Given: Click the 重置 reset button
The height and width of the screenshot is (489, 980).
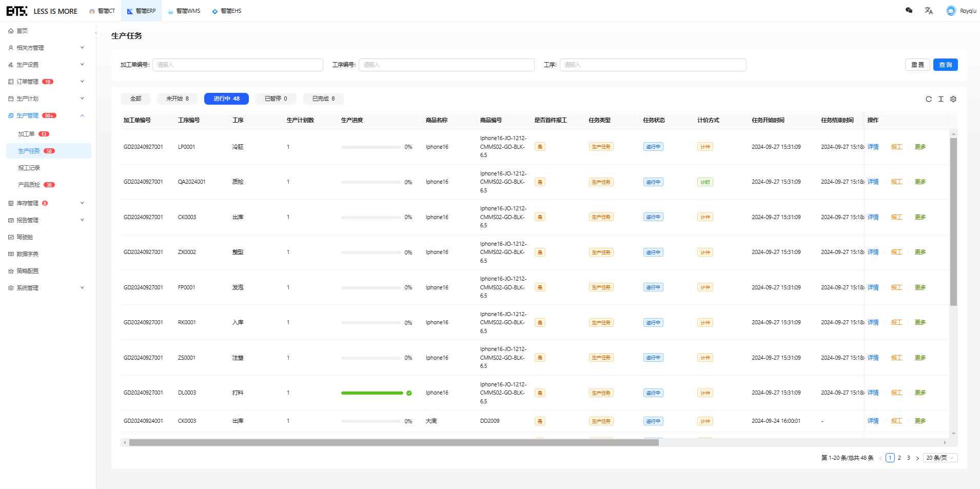Looking at the screenshot, I should point(917,65).
